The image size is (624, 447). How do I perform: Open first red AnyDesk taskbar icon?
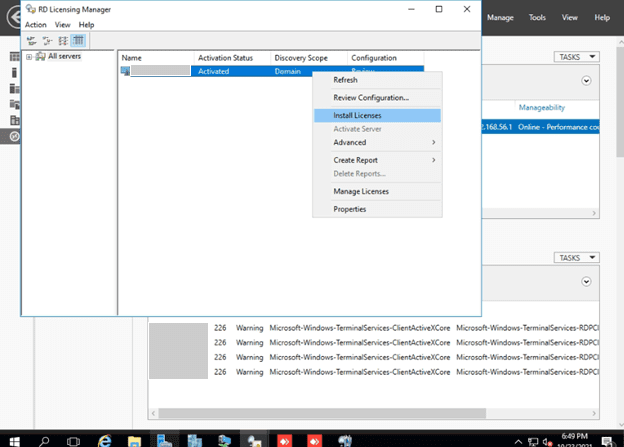click(x=285, y=441)
